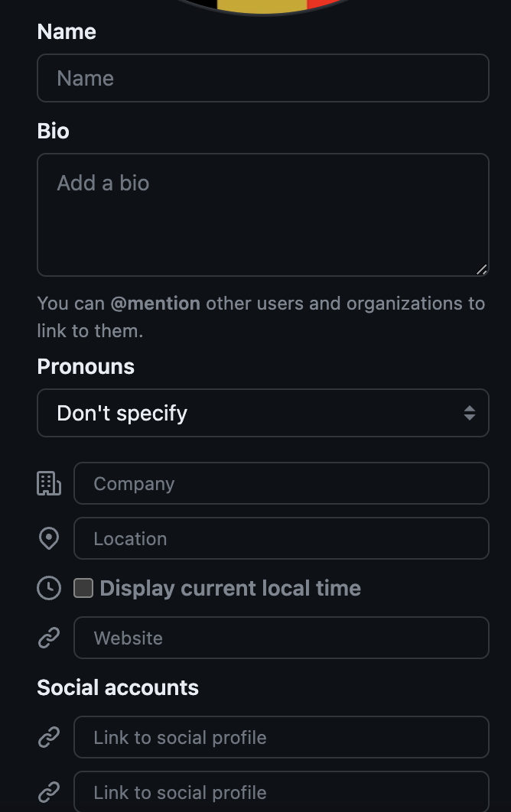Open the Pronouns dropdown
This screenshot has height=812, width=511.
pyautogui.click(x=263, y=413)
